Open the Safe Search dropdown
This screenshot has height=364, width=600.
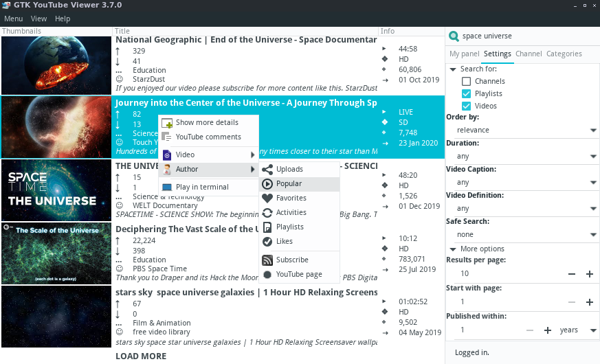click(x=526, y=235)
